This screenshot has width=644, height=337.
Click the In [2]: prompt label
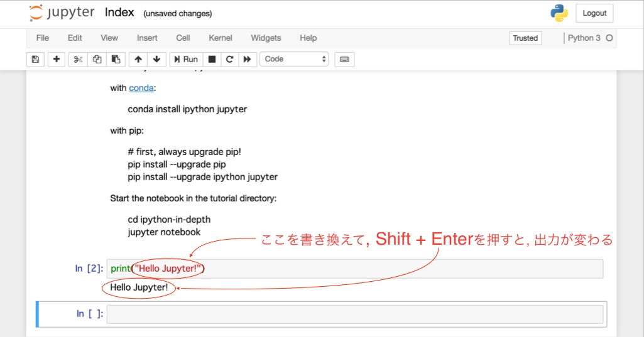[89, 269]
